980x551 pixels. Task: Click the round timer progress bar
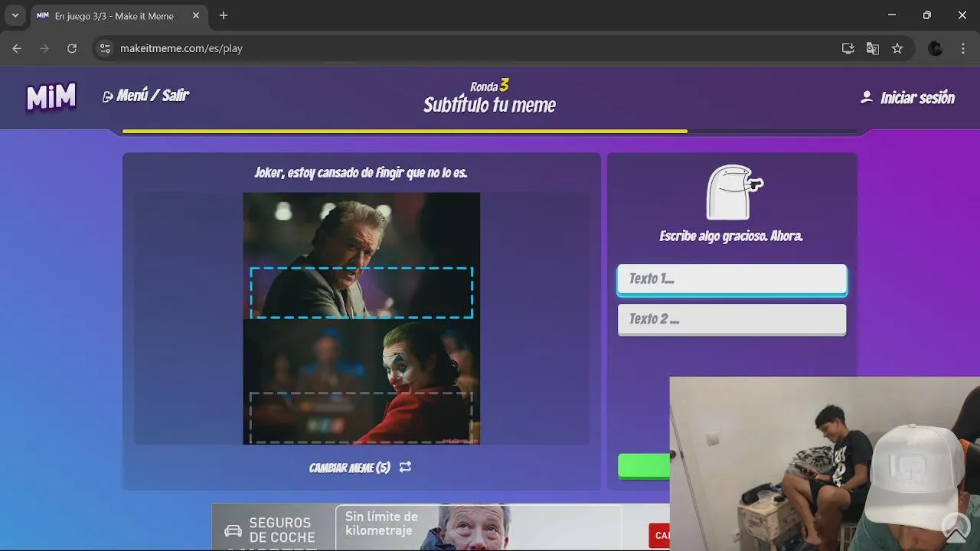click(490, 132)
